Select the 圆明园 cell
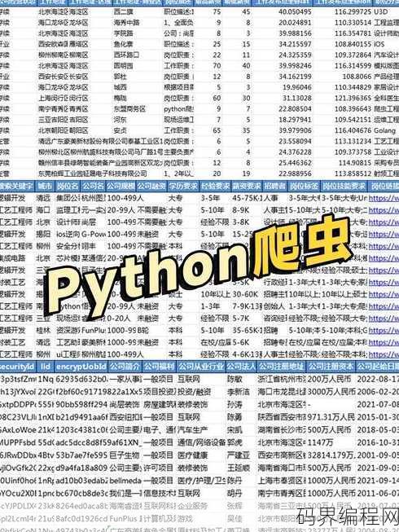Screen dimensions: 399x532 pyautogui.click(x=124, y=66)
